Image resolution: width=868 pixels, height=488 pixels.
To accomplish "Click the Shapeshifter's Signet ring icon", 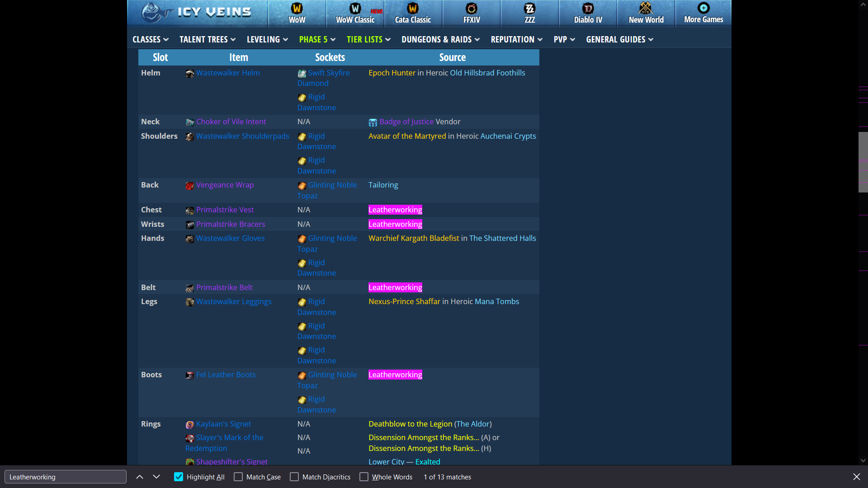I will [x=189, y=462].
